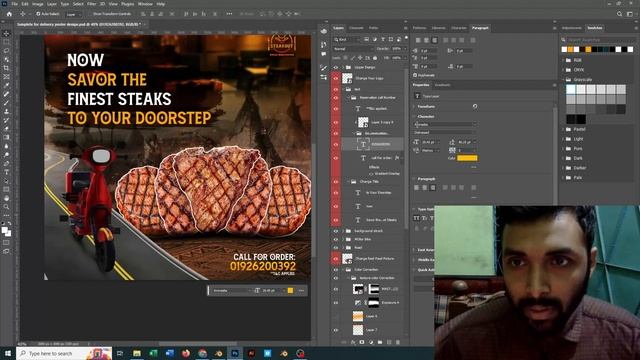640x360 pixels.
Task: Create new adjustment layer icon
Action: tap(371, 342)
